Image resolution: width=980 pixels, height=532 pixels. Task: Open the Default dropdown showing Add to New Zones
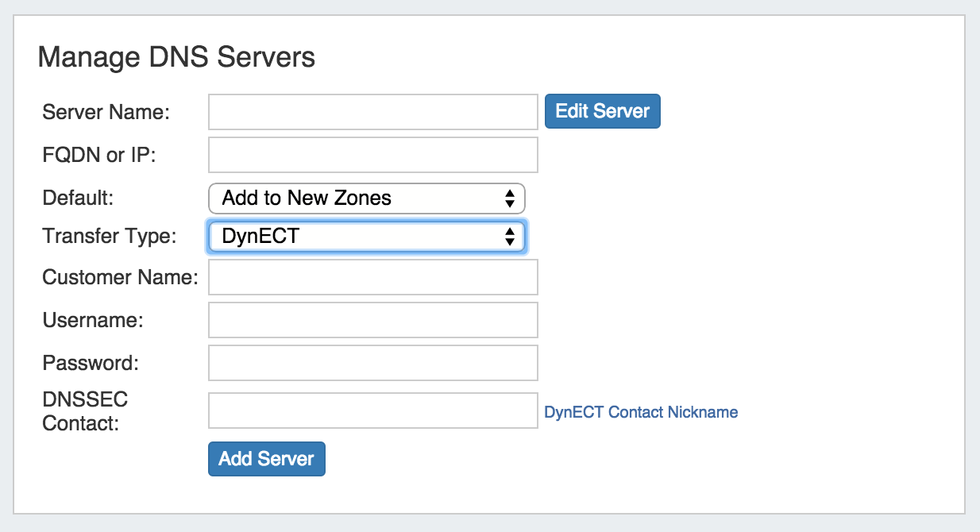pyautogui.click(x=366, y=199)
